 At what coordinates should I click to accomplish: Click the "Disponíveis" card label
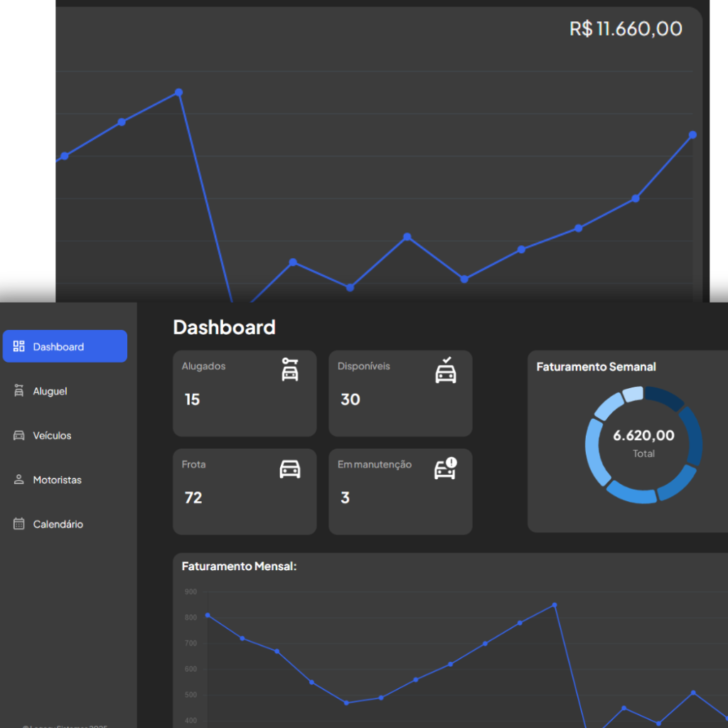pyautogui.click(x=363, y=366)
